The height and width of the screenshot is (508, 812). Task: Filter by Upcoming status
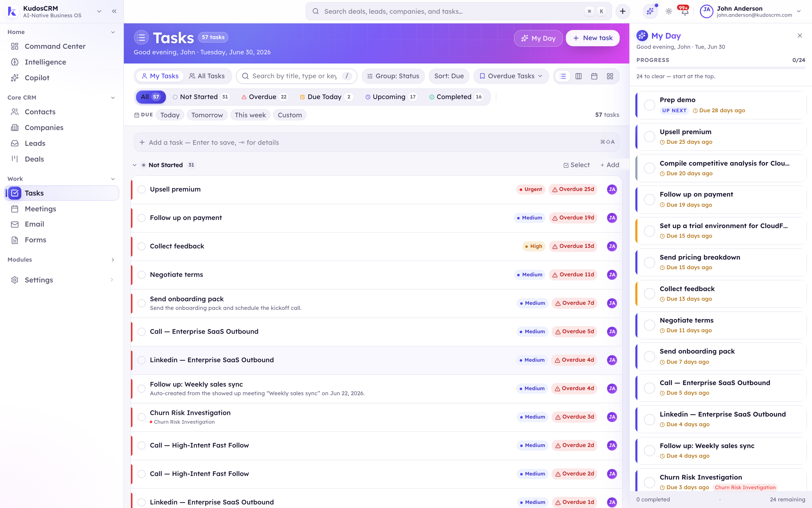coord(391,97)
